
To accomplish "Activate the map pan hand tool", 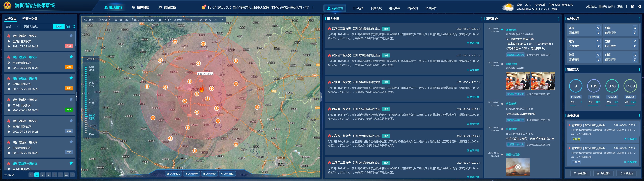I will point(201,20).
